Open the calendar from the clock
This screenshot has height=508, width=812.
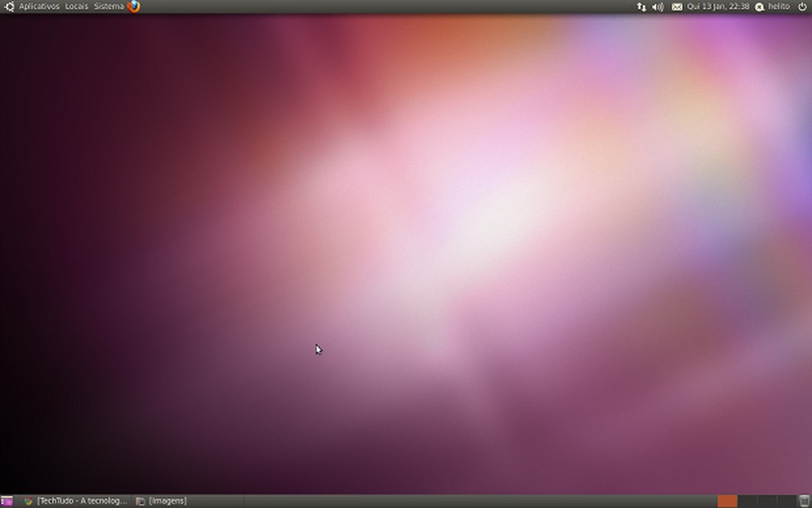pos(718,7)
